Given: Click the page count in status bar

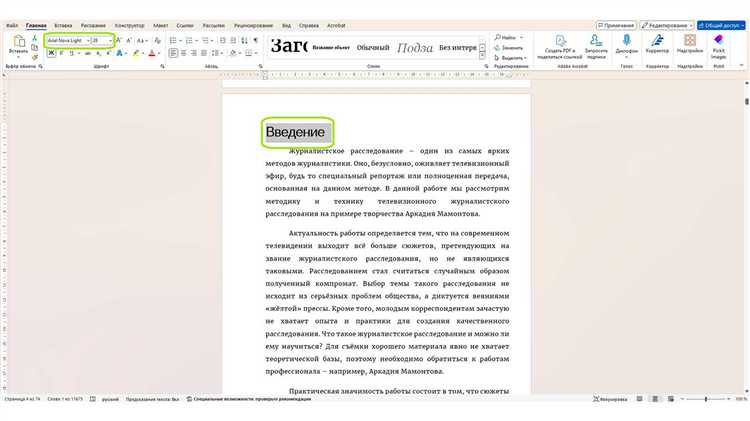Looking at the screenshot, I should click(x=22, y=399).
